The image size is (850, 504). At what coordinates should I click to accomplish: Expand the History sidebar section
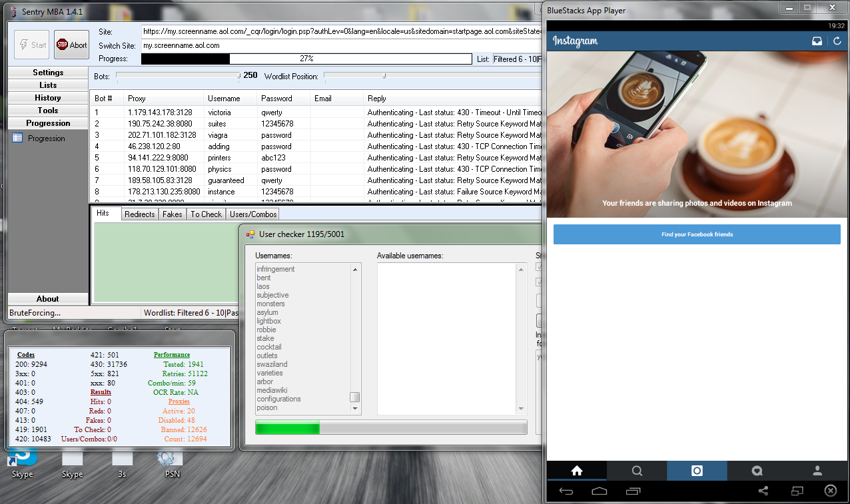pyautogui.click(x=48, y=97)
